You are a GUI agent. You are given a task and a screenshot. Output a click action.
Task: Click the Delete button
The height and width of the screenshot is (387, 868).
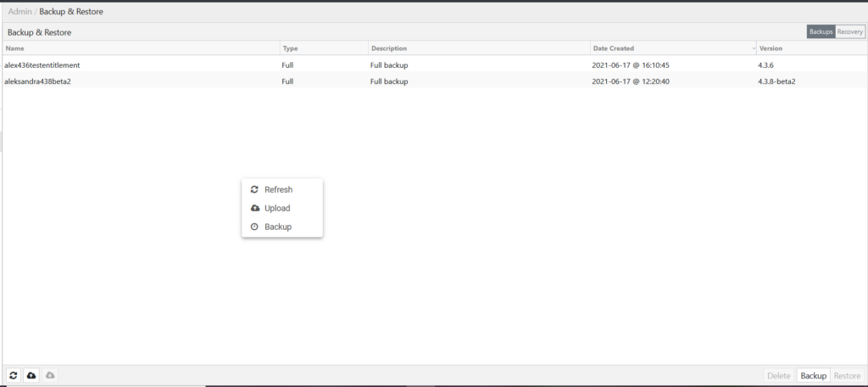tap(778, 375)
